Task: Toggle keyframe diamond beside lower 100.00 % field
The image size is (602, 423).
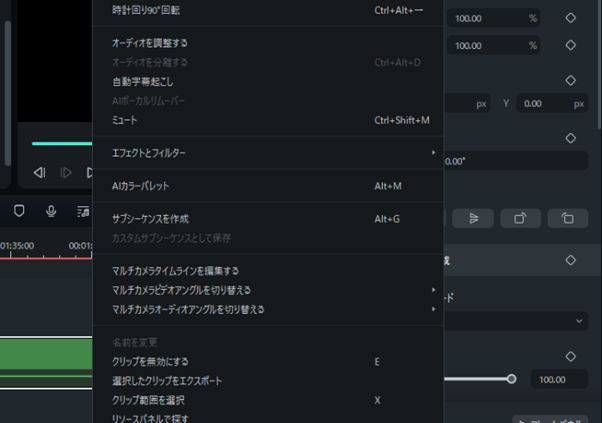Action: [x=571, y=45]
